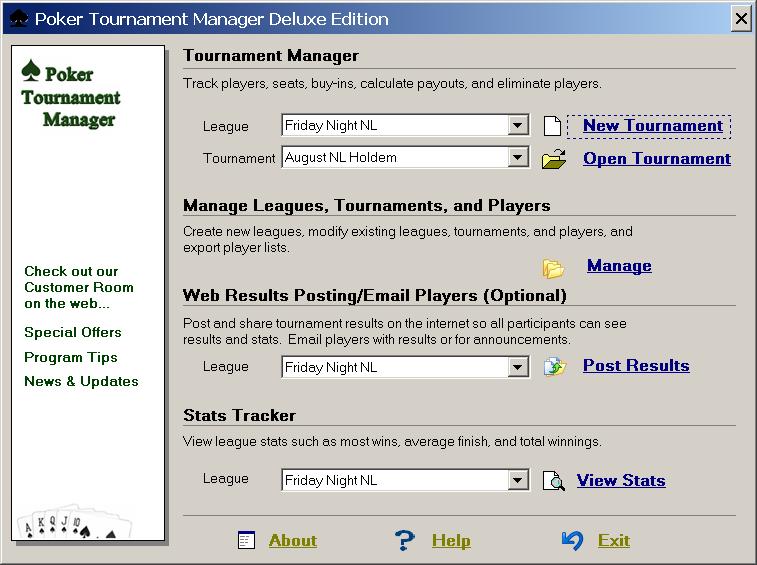Open the About link
The height and width of the screenshot is (565, 757).
(x=293, y=540)
